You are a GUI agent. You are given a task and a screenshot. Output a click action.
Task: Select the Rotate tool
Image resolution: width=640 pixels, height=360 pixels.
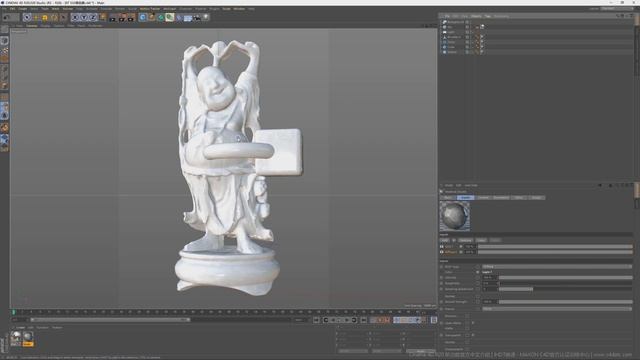click(54, 18)
